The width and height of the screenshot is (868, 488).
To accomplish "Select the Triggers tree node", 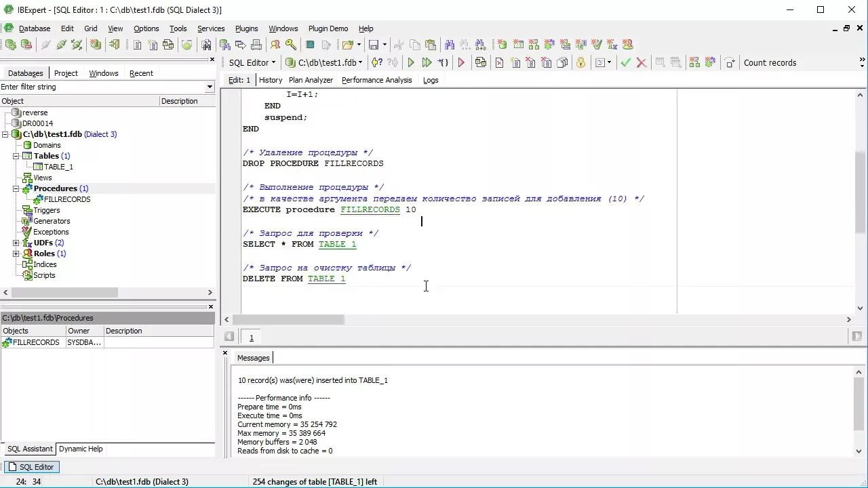I will click(x=47, y=210).
